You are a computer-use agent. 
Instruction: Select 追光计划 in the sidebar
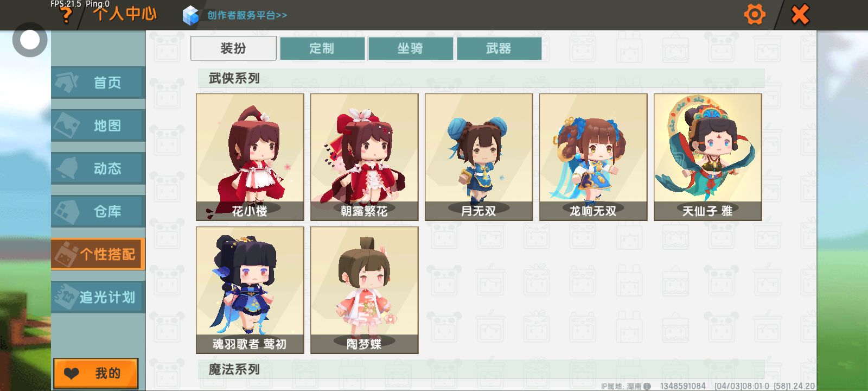click(98, 297)
